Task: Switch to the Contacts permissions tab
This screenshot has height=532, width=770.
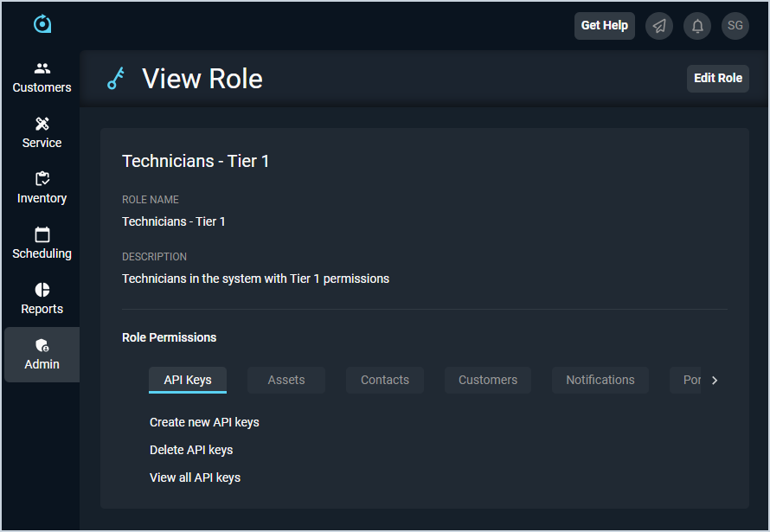Action: pos(385,380)
